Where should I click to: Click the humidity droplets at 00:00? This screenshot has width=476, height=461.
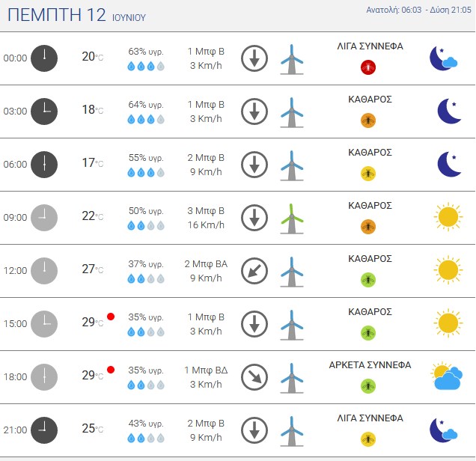(146, 66)
